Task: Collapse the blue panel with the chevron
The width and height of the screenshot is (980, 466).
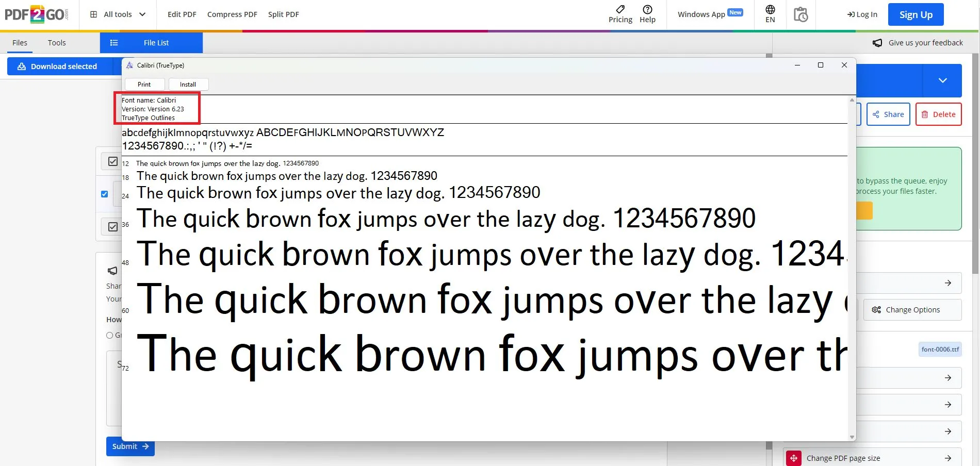Action: [943, 80]
